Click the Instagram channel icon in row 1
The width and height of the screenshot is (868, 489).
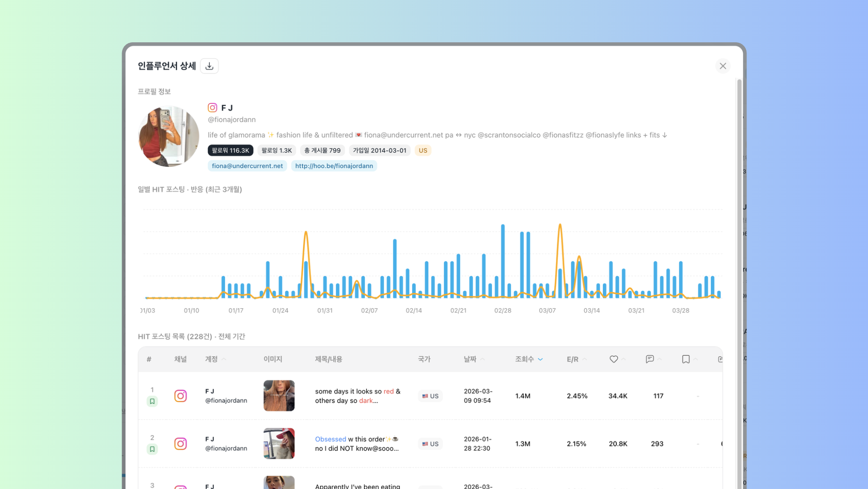[x=180, y=396]
